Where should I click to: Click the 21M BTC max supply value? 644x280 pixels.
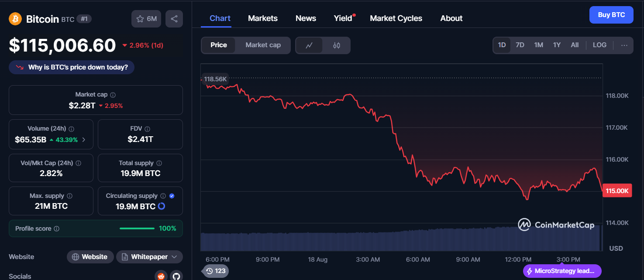[x=51, y=206]
